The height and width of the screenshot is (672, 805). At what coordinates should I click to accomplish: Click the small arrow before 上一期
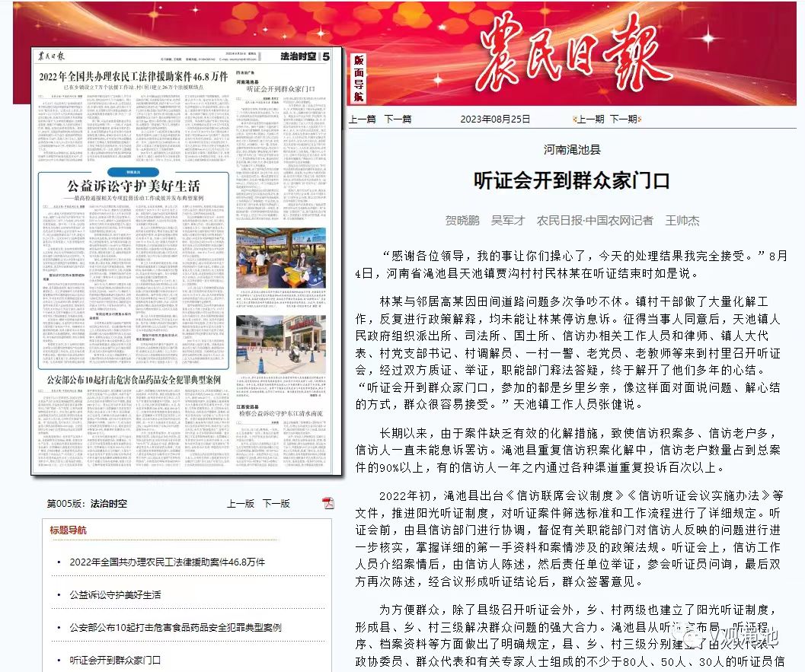point(574,119)
